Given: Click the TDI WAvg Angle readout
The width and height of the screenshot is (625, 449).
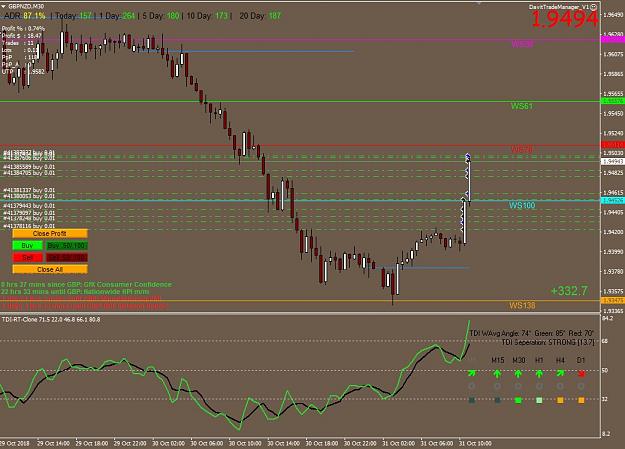Looking at the screenshot, I should tap(532, 333).
